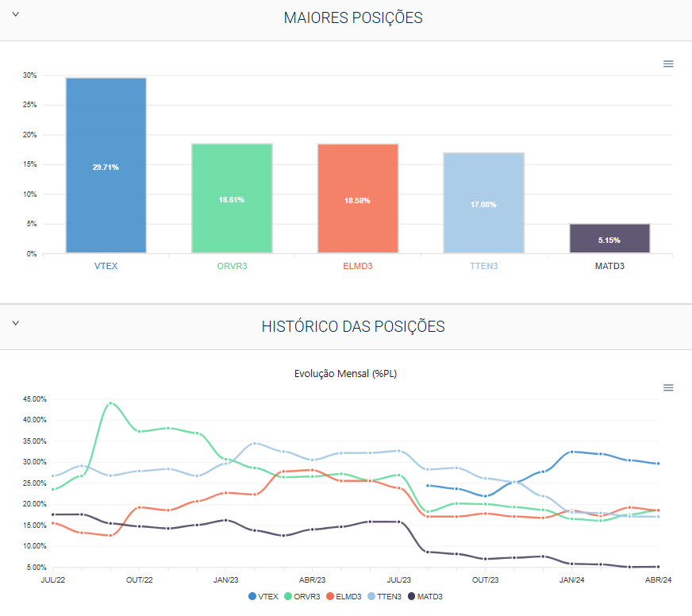Click the OUT/23 x-axis label

(x=486, y=580)
